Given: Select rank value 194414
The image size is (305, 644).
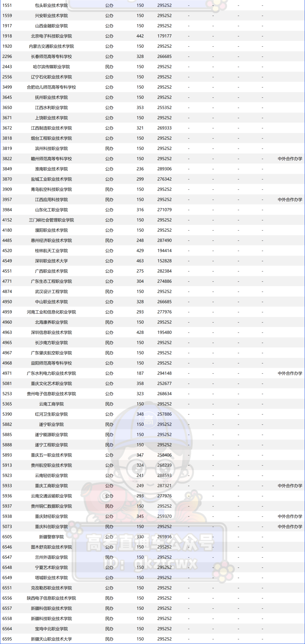Looking at the screenshot, I should coord(165,251).
